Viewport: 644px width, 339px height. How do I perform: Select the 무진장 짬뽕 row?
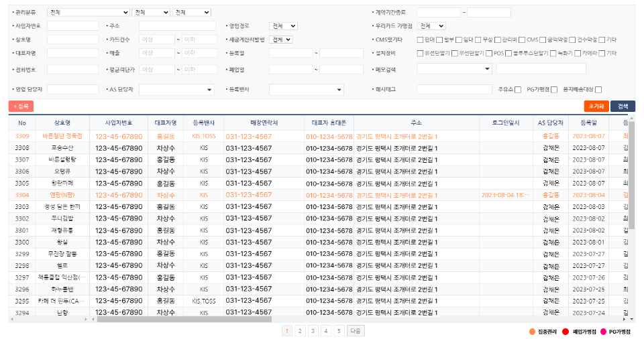pos(318,254)
